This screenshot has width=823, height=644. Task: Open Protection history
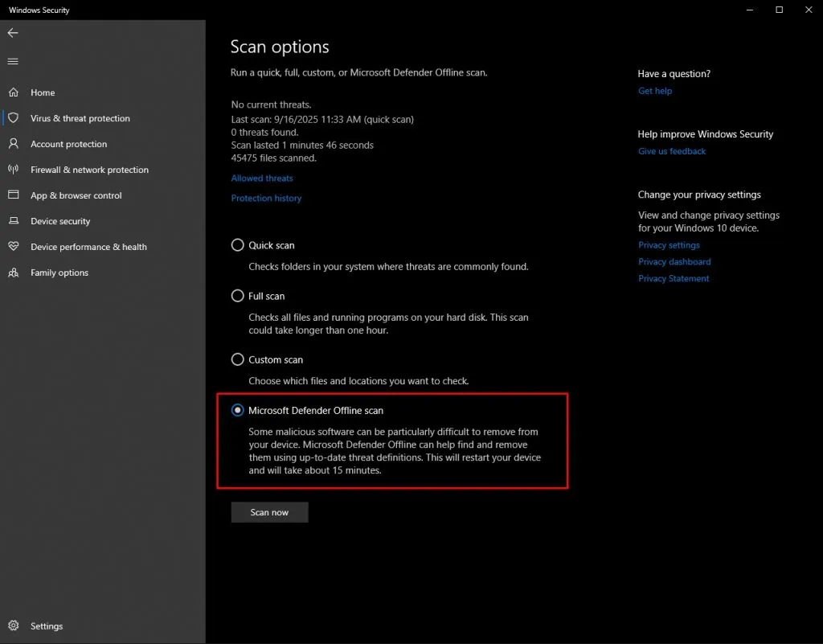[266, 198]
